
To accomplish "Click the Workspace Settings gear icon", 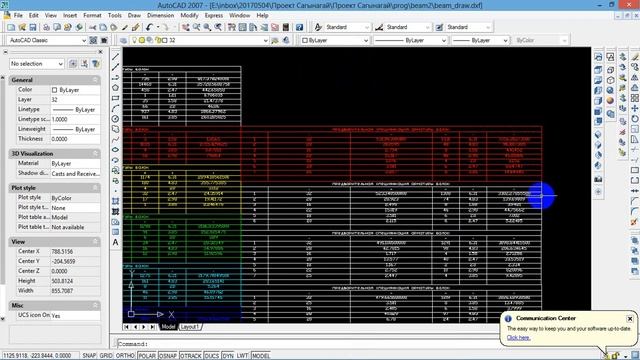I will click(93, 40).
